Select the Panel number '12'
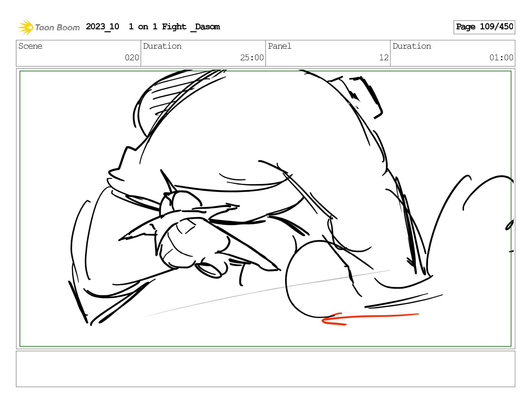 pyautogui.click(x=384, y=58)
